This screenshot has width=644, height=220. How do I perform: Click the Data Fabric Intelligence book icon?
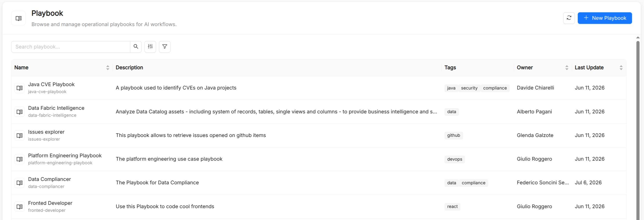pos(20,112)
